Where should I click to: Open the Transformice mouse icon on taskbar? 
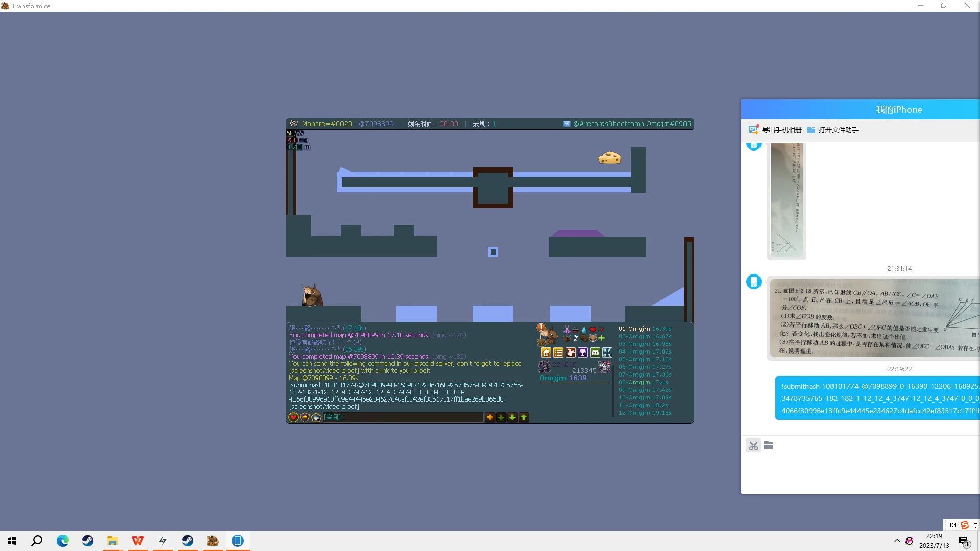[212, 541]
